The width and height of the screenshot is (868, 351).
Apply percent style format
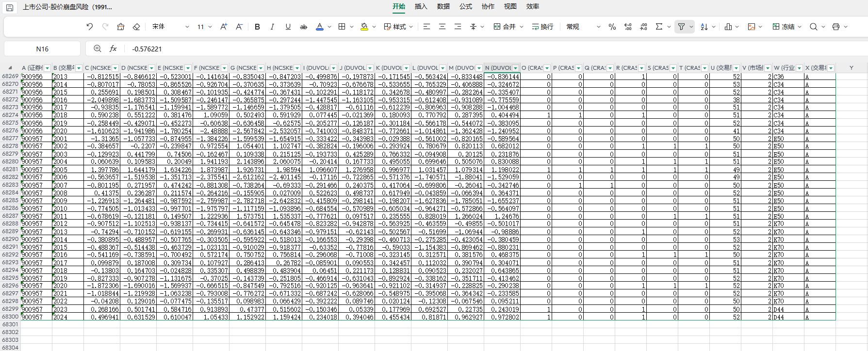tap(612, 27)
